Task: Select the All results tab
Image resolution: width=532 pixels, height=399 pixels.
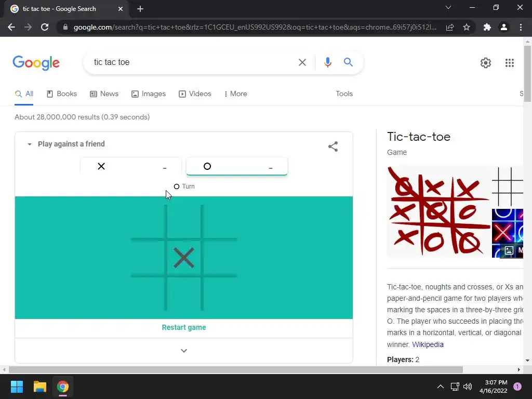Action: (x=24, y=94)
